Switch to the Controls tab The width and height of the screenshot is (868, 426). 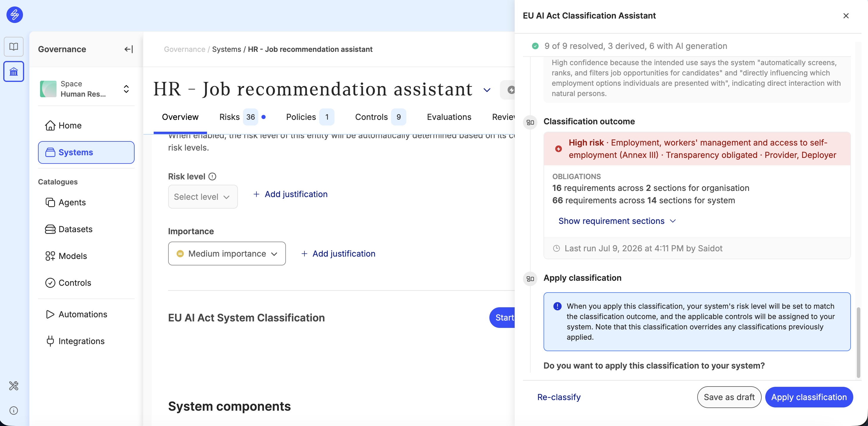(x=380, y=117)
